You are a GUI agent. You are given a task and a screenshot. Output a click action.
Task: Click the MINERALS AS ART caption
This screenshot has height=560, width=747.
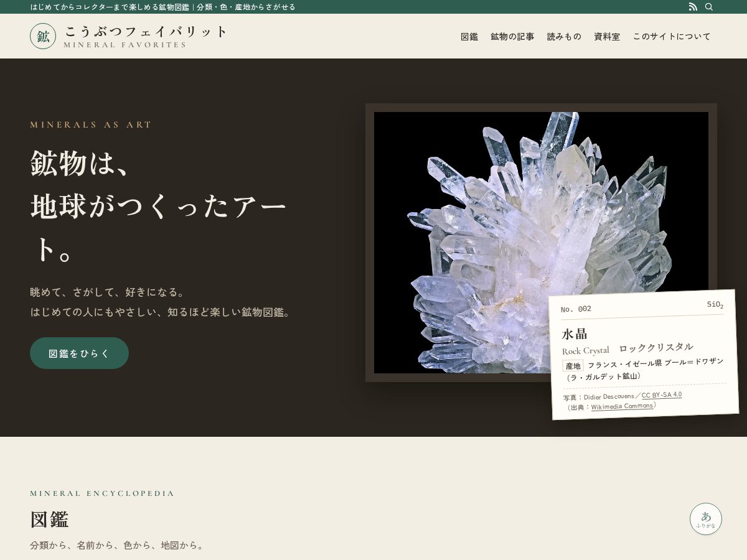pos(91,124)
